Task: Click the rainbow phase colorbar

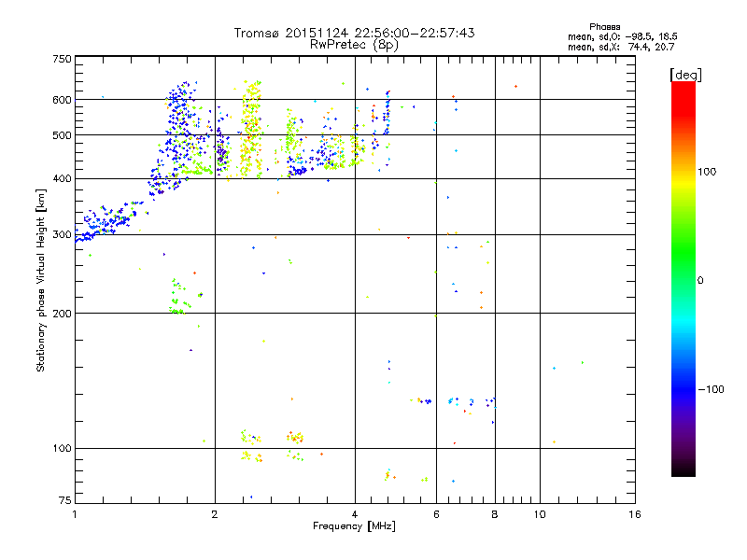Action: pyautogui.click(x=684, y=278)
